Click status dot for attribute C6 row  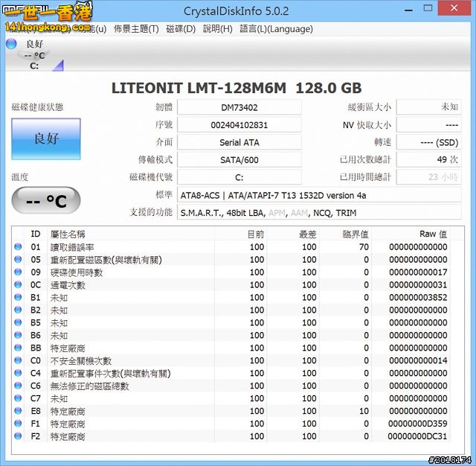(x=18, y=386)
